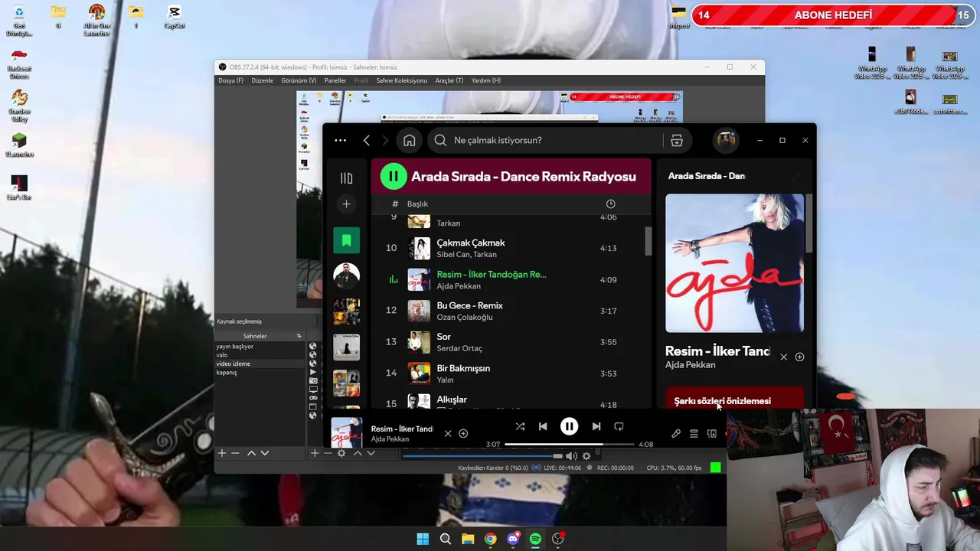Navigate back in Spotify
980x551 pixels.
(x=367, y=140)
